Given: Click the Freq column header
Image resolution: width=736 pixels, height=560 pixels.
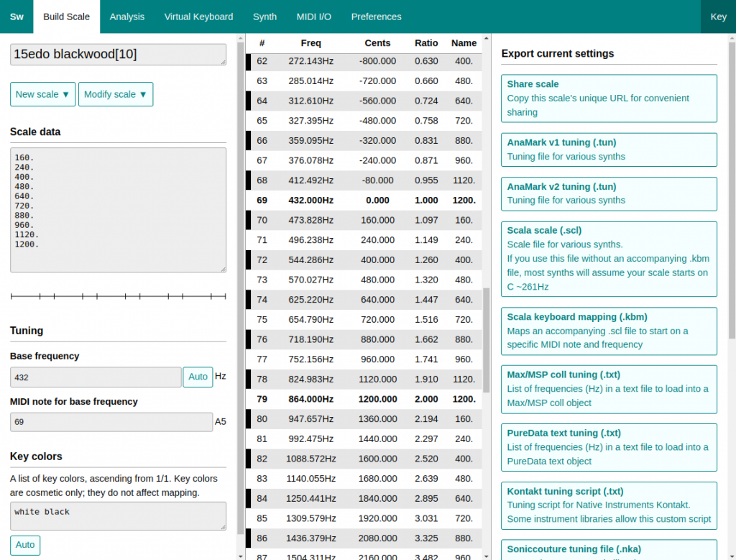Looking at the screenshot, I should tap(310, 43).
